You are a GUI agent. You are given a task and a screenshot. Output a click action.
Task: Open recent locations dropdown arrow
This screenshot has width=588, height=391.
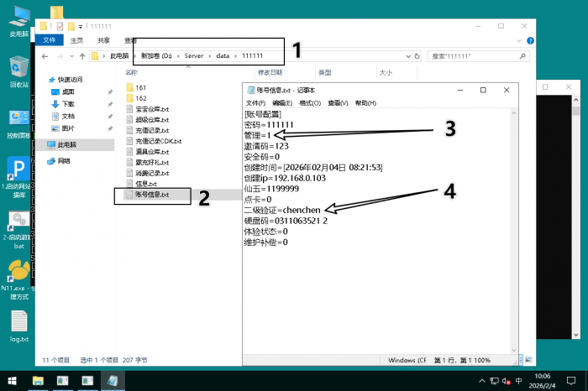click(x=71, y=56)
